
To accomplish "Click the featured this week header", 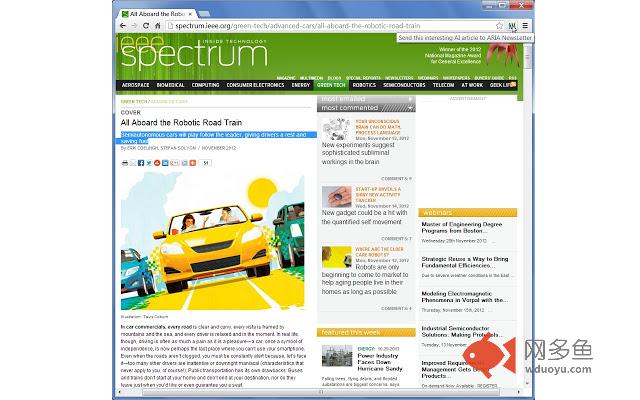I will pos(366,333).
